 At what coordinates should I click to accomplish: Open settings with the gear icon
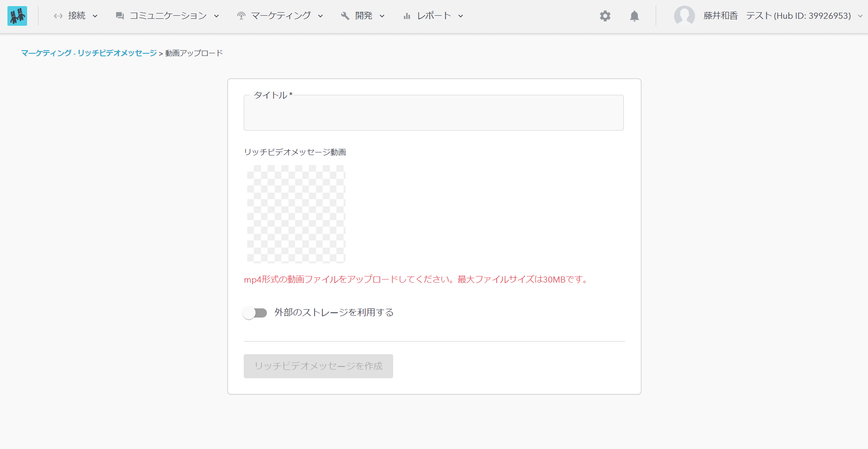pos(605,16)
